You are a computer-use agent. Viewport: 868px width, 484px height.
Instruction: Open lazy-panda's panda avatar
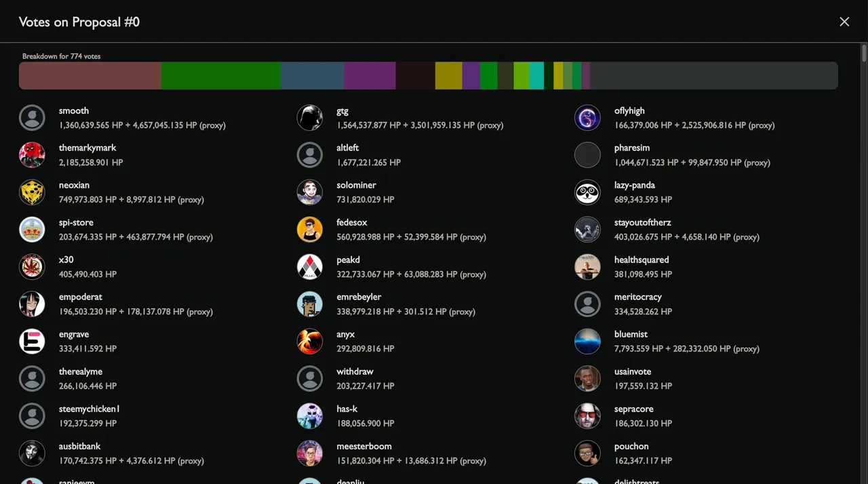588,193
